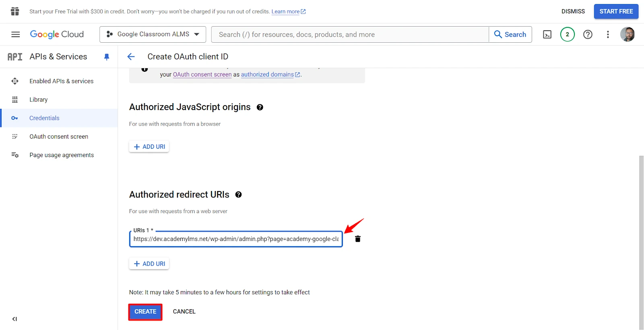The width and height of the screenshot is (644, 330).
Task: Open the help question mark menu
Action: click(588, 35)
